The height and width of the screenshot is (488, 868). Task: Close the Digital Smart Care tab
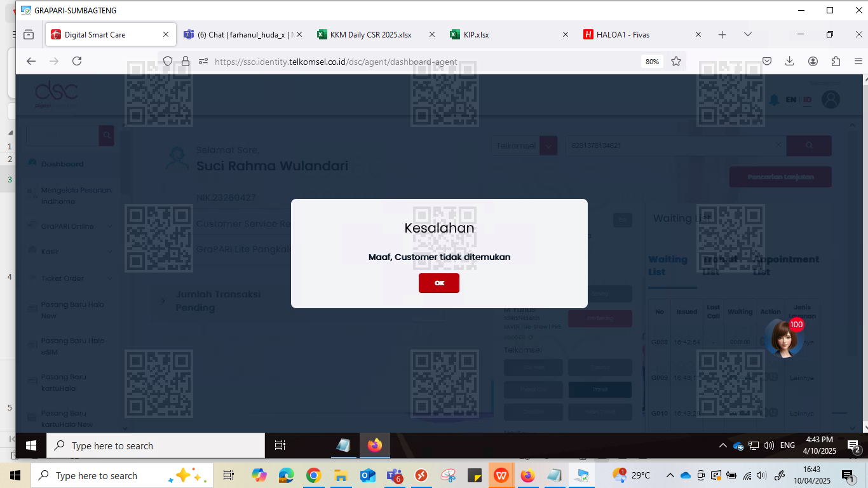pos(166,34)
